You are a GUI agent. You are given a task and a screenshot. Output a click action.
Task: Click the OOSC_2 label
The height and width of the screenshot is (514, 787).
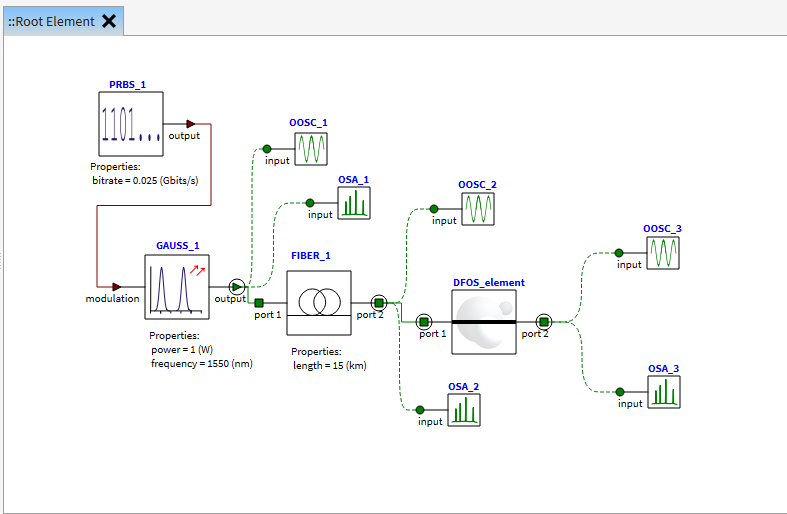[477, 185]
